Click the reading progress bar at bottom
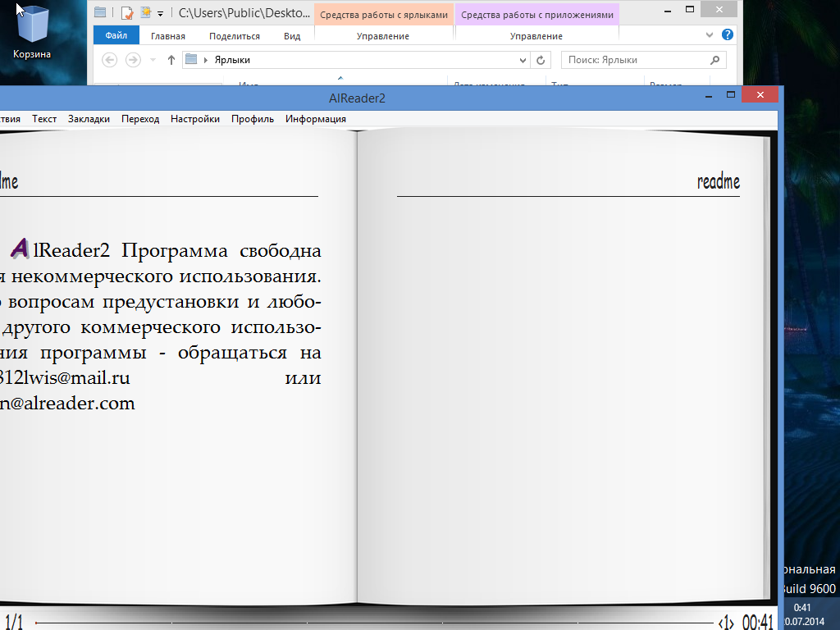840x630 pixels. [x=375, y=623]
